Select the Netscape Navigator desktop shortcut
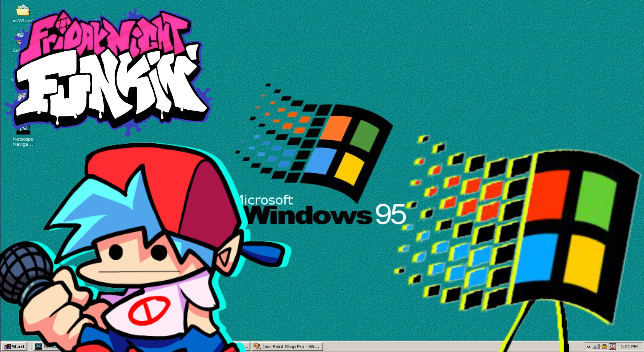The image size is (644, 352). [x=23, y=136]
